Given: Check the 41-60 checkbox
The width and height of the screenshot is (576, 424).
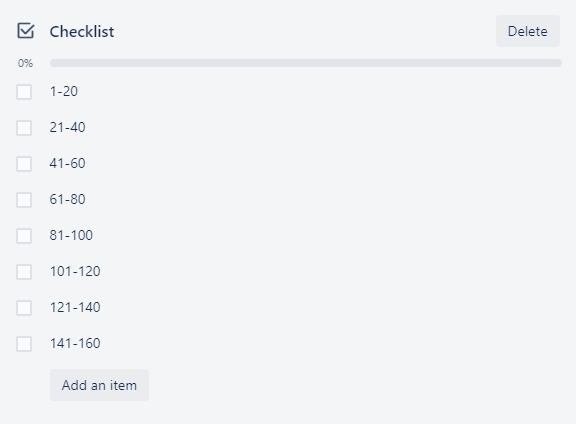Looking at the screenshot, I should click(24, 164).
